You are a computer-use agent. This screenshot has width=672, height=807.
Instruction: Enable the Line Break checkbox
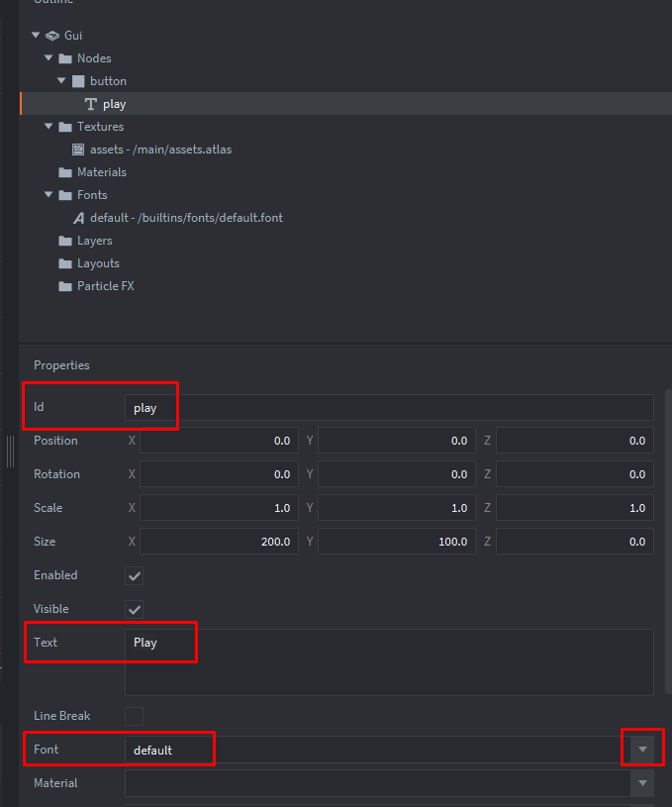click(x=135, y=716)
